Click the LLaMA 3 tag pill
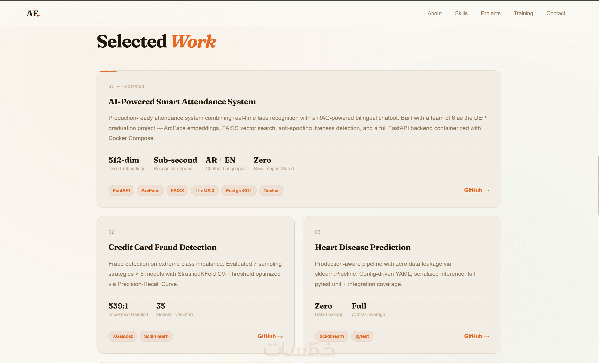This screenshot has width=599, height=364. pyautogui.click(x=205, y=191)
